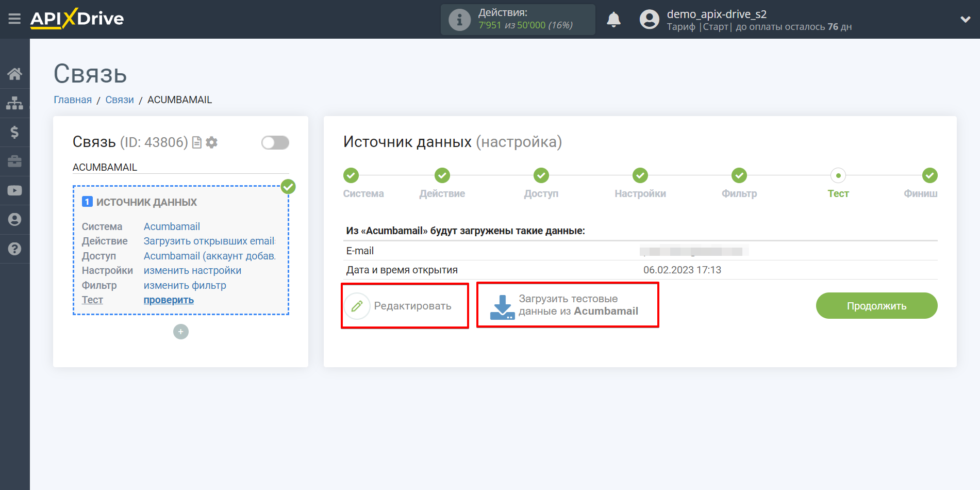Click изменить настройки link
This screenshot has height=490, width=980.
click(x=192, y=270)
